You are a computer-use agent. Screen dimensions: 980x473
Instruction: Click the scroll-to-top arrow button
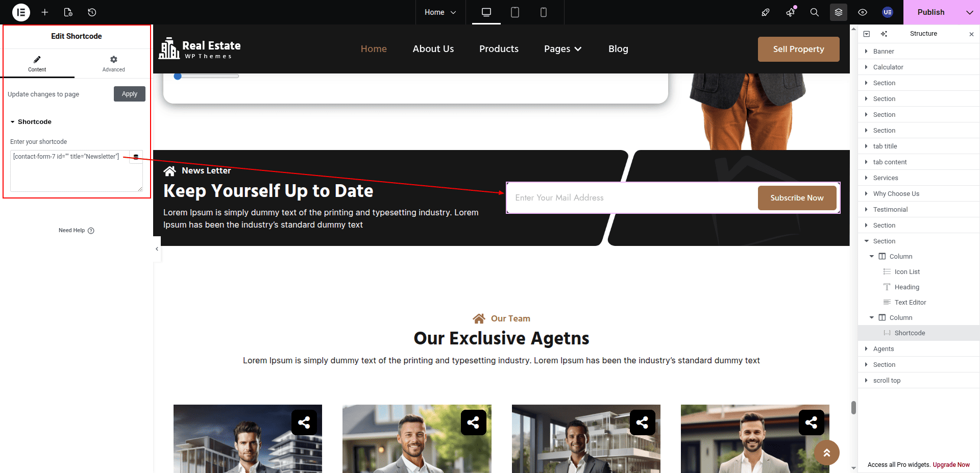click(826, 453)
